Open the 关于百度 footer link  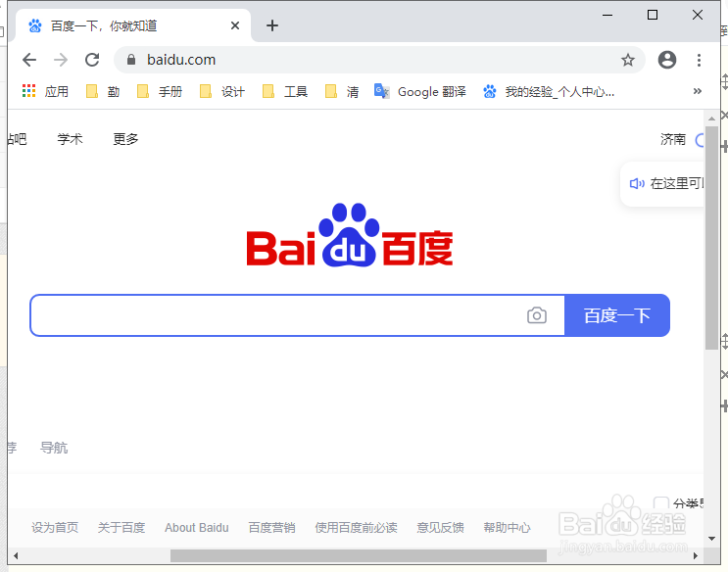click(x=121, y=527)
